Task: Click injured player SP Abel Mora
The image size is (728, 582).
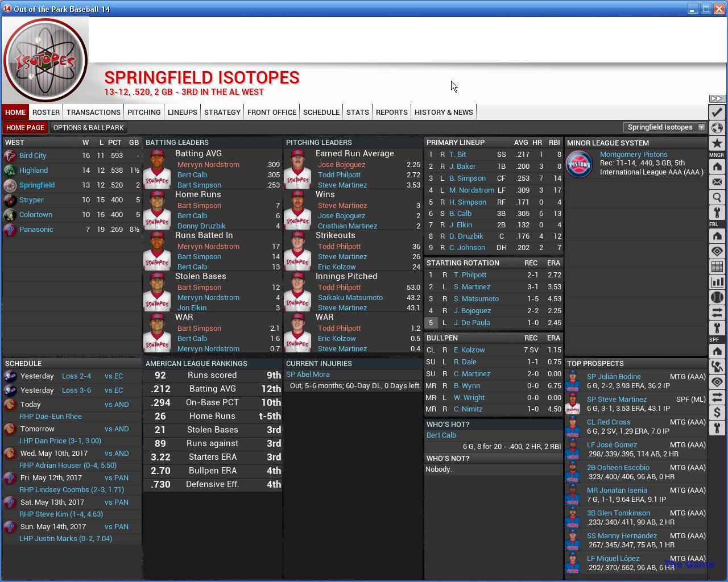Action: click(308, 375)
